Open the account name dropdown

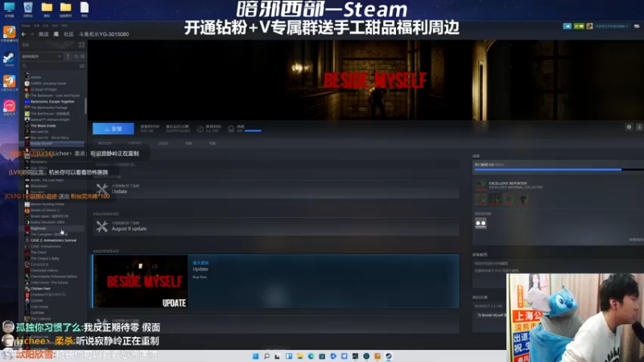click(612, 26)
